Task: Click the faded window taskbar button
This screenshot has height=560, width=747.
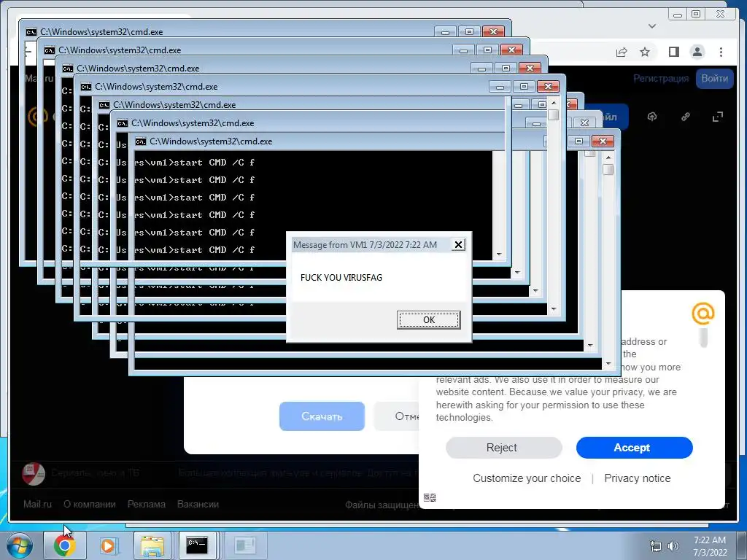Action: [245, 545]
